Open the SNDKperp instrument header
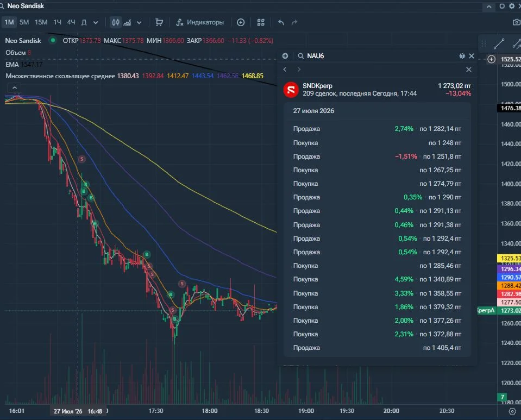 [377, 90]
